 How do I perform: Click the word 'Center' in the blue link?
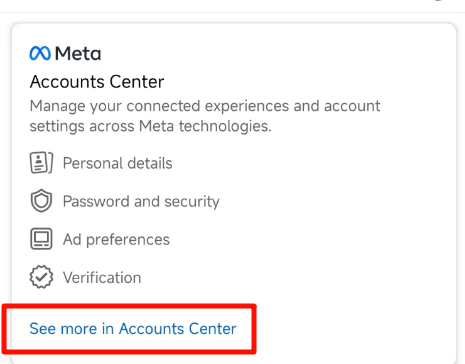(x=213, y=329)
